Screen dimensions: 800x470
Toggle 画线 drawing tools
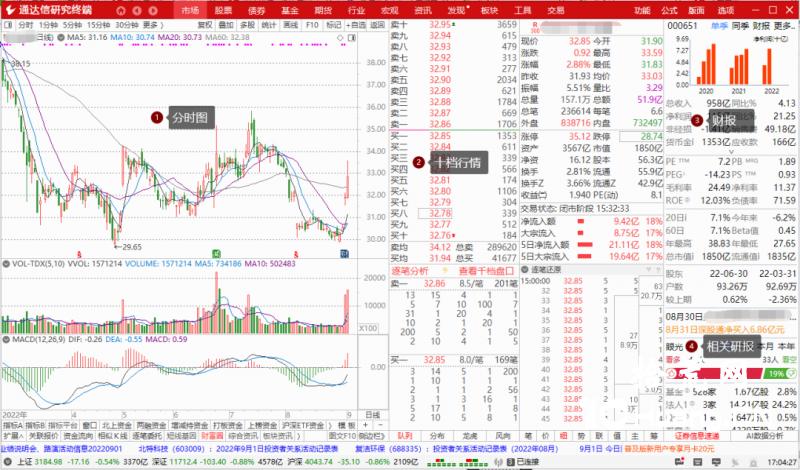290,24
